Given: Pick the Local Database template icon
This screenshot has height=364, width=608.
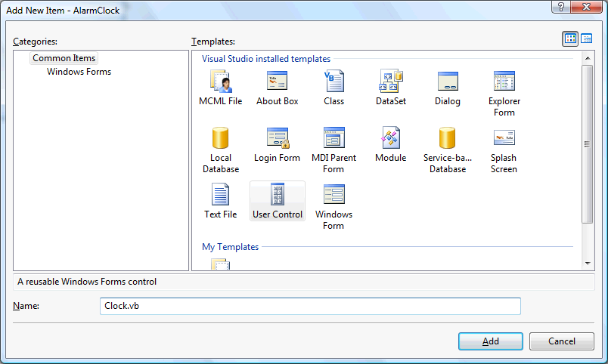Looking at the screenshot, I should point(221,138).
